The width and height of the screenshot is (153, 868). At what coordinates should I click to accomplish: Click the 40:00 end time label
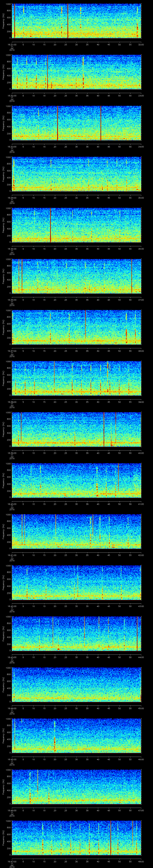click(x=141, y=453)
